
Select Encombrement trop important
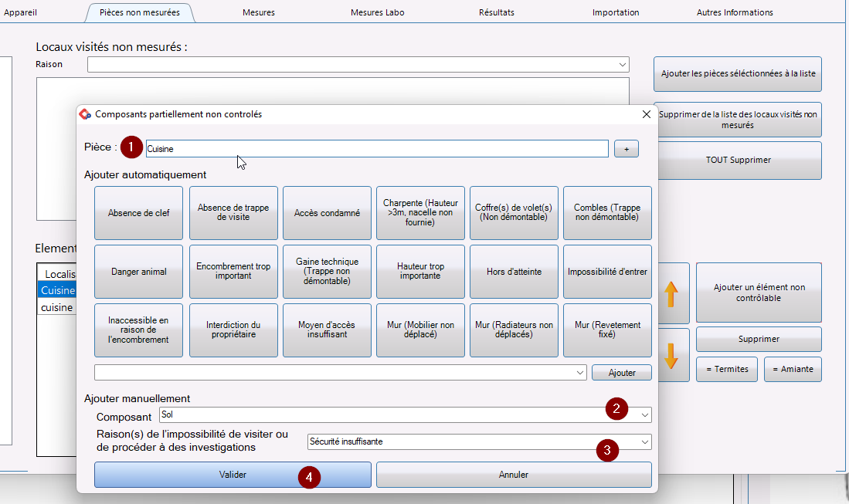tap(233, 272)
